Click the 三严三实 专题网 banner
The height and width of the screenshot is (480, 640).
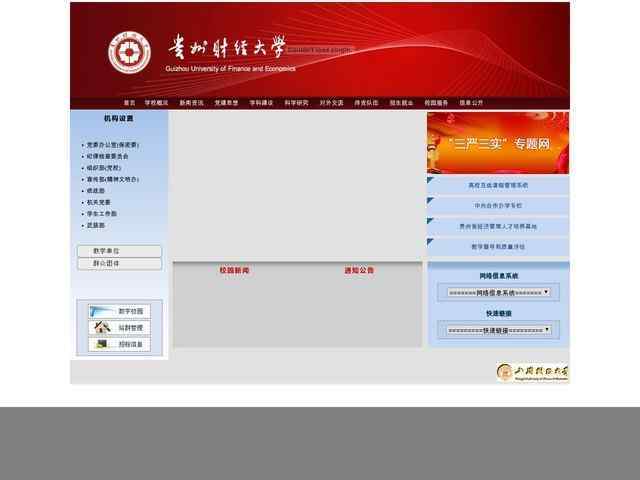[498, 143]
